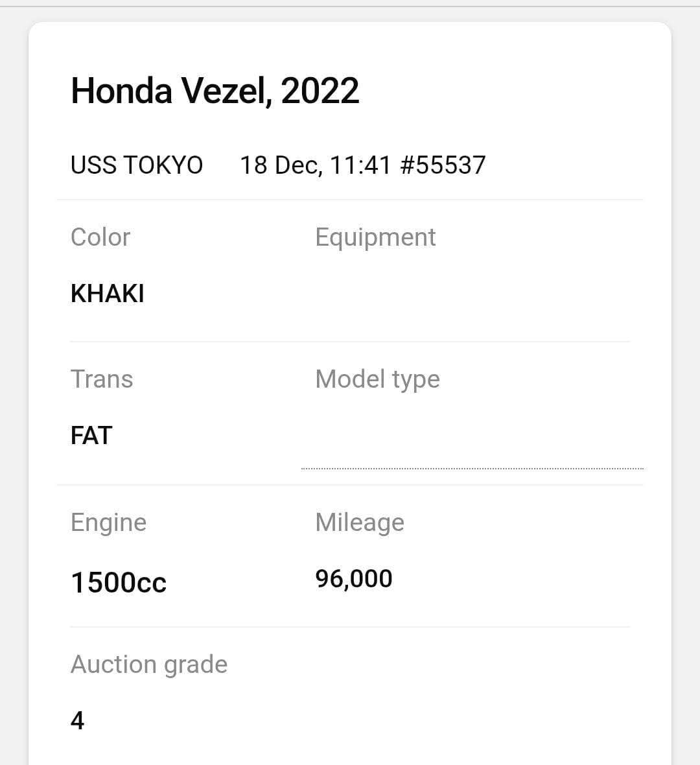Click the auction date 18 Dec, 11:41
This screenshot has width=700, height=765.
(315, 165)
